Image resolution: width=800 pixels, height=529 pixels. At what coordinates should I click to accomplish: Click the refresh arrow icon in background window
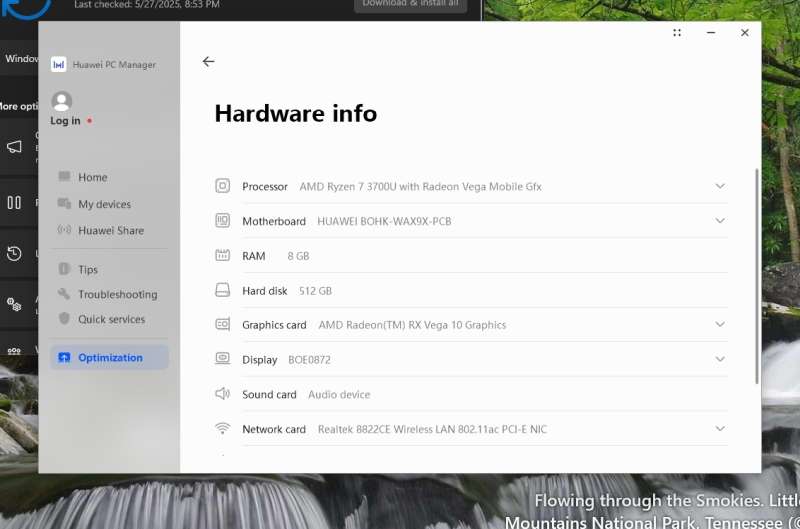[26, 8]
